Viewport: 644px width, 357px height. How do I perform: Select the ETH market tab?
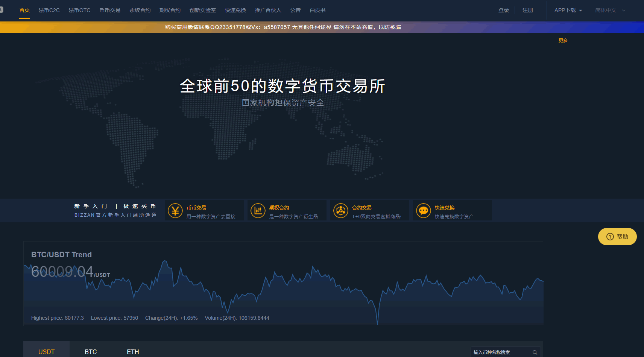click(x=133, y=352)
